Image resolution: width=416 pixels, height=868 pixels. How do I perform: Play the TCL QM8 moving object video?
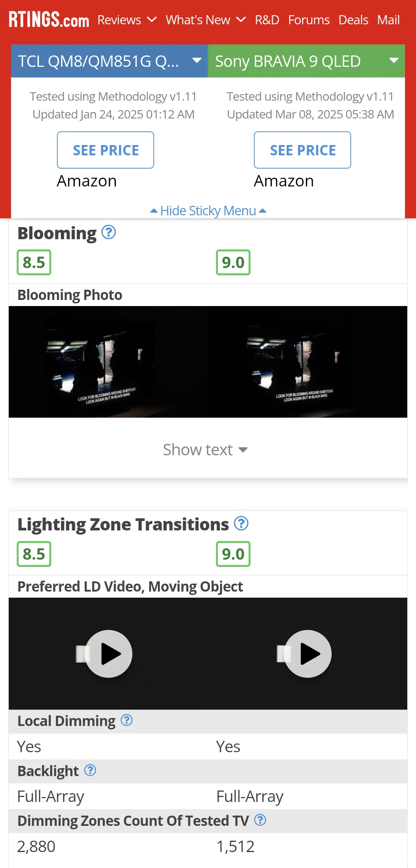tap(109, 654)
